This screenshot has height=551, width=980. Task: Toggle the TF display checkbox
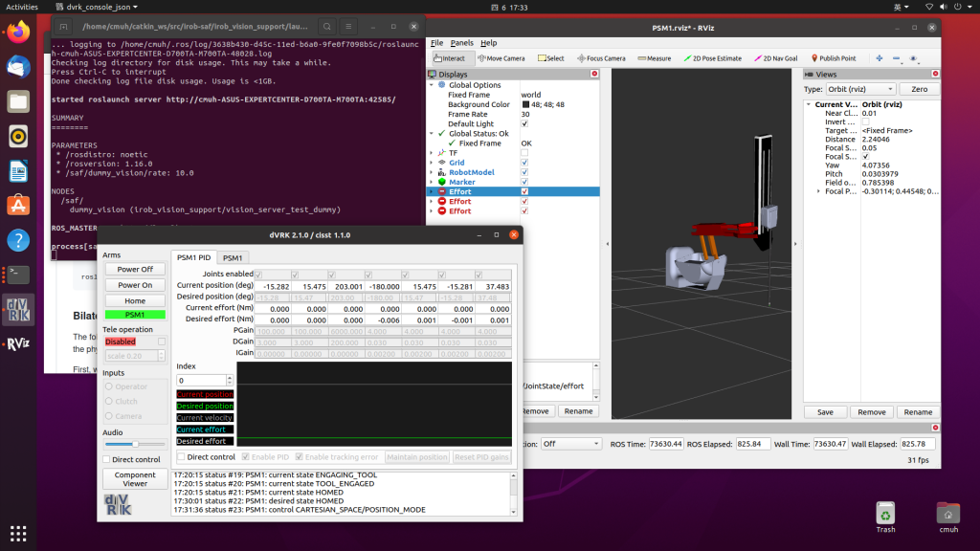524,153
